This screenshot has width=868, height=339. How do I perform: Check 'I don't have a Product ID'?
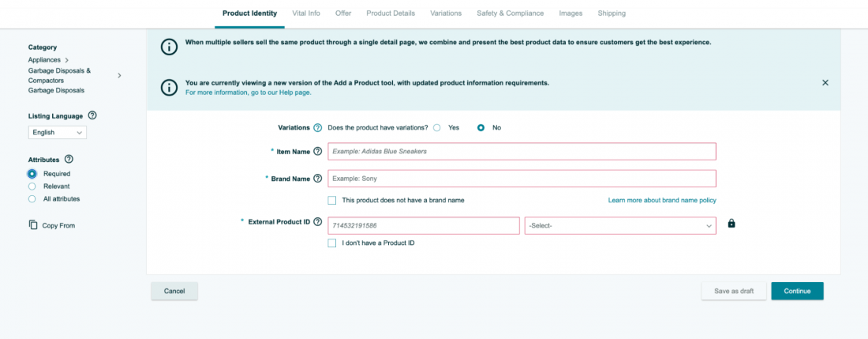click(332, 243)
